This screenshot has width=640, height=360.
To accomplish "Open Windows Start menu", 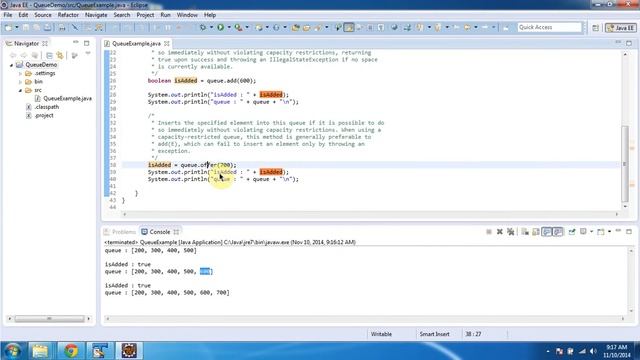I will point(12,351).
